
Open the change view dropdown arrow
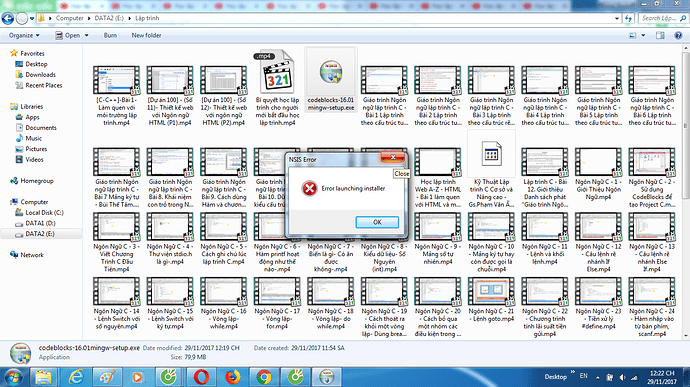point(643,35)
